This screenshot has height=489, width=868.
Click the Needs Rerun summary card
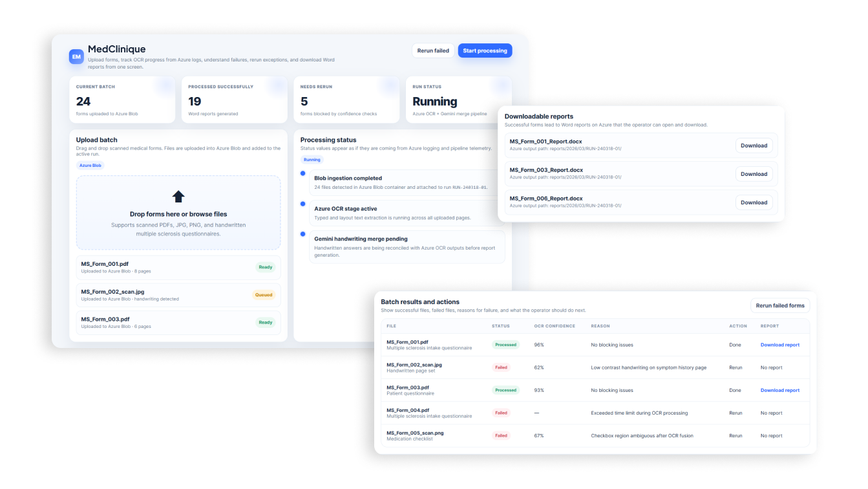pos(345,100)
